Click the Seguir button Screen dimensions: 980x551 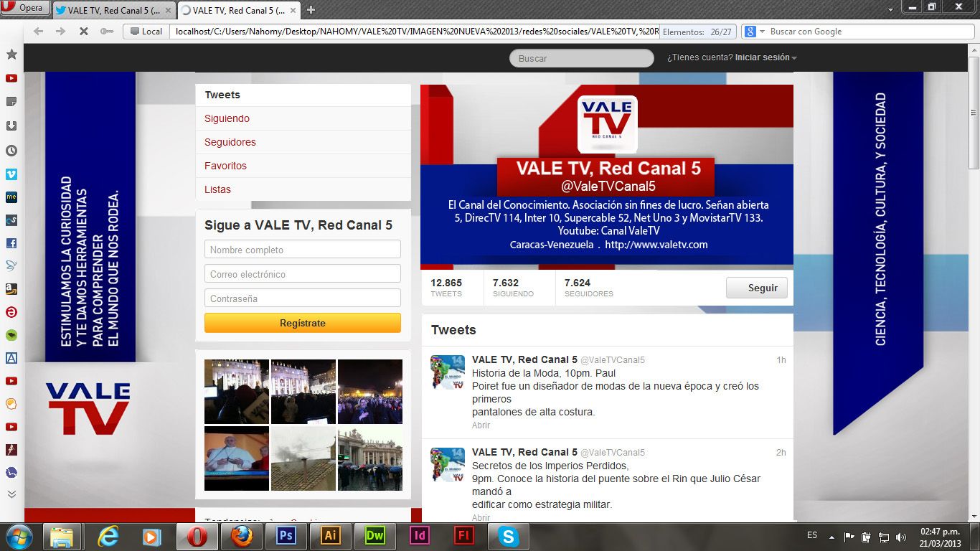point(757,288)
